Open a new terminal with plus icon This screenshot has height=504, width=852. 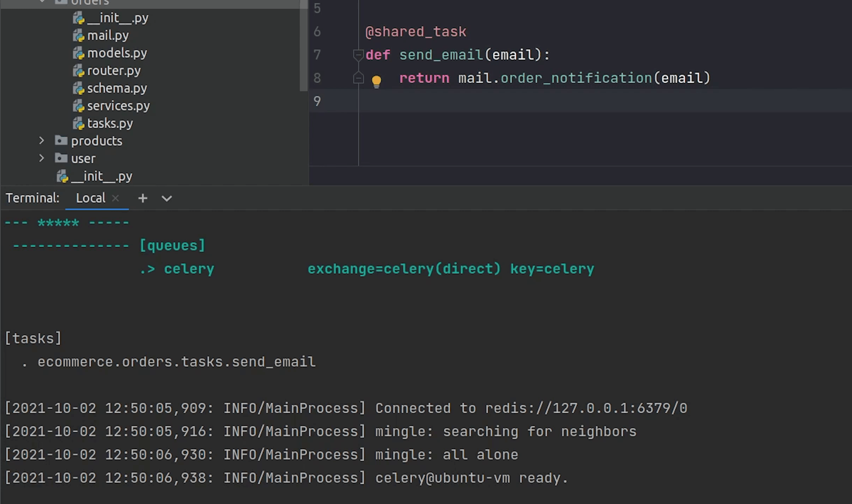[143, 198]
